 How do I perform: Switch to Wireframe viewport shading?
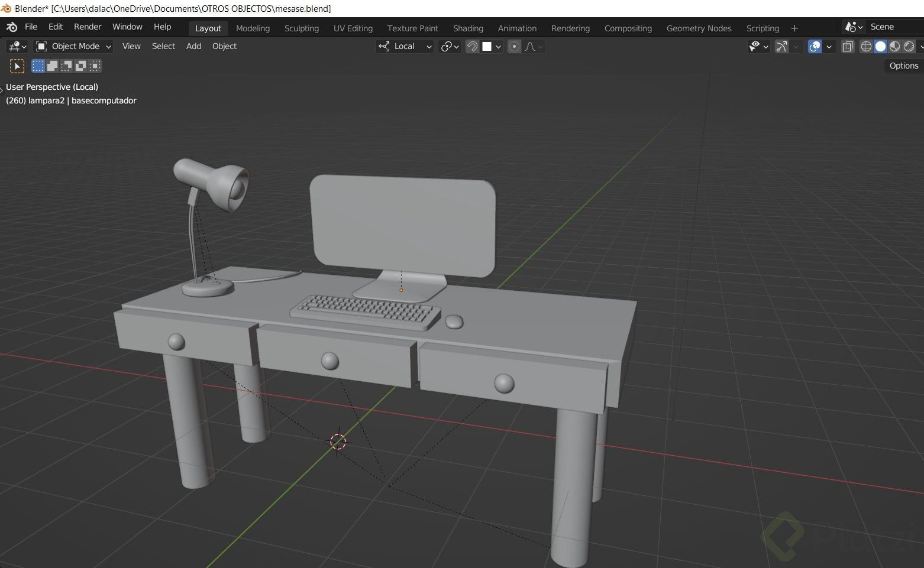click(x=866, y=46)
